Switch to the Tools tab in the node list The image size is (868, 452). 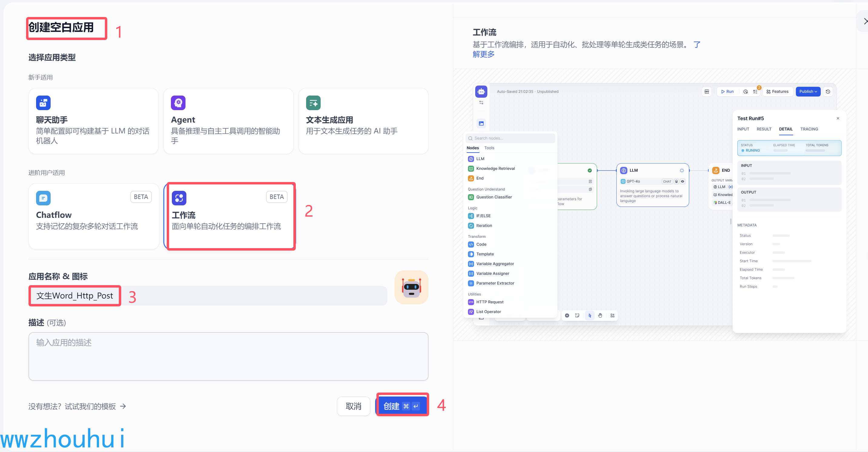point(489,148)
